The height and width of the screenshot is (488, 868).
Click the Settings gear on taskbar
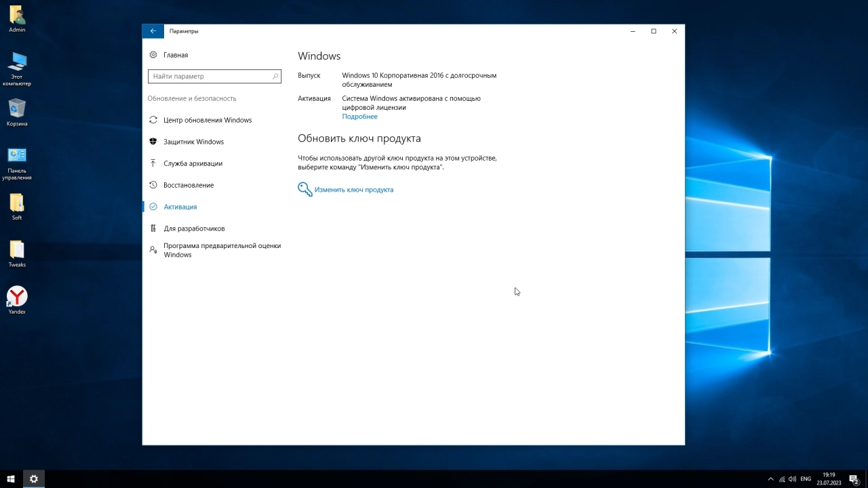click(x=33, y=479)
